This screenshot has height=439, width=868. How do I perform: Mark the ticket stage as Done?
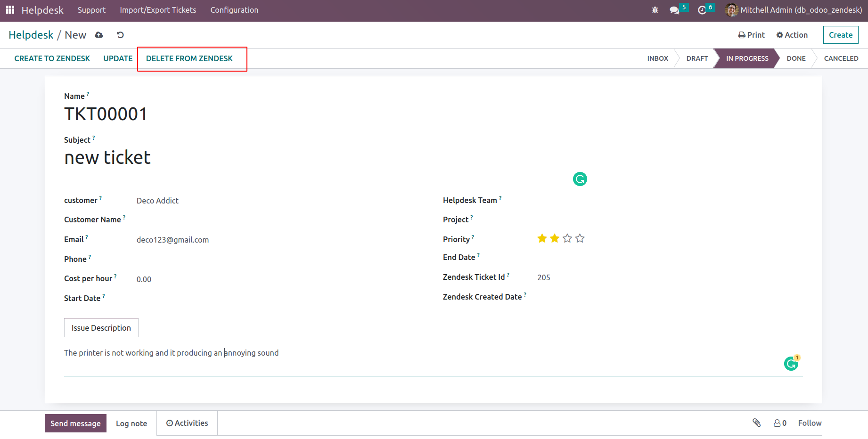click(796, 58)
